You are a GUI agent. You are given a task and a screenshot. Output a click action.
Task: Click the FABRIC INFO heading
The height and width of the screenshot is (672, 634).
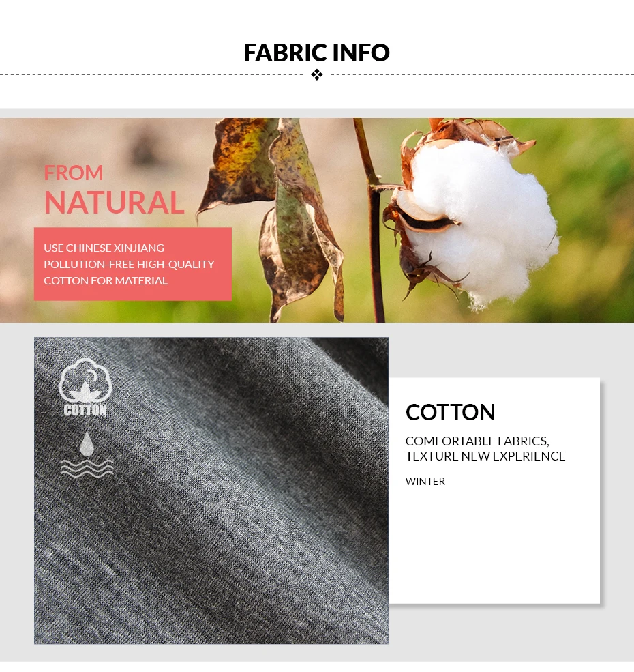click(x=316, y=53)
